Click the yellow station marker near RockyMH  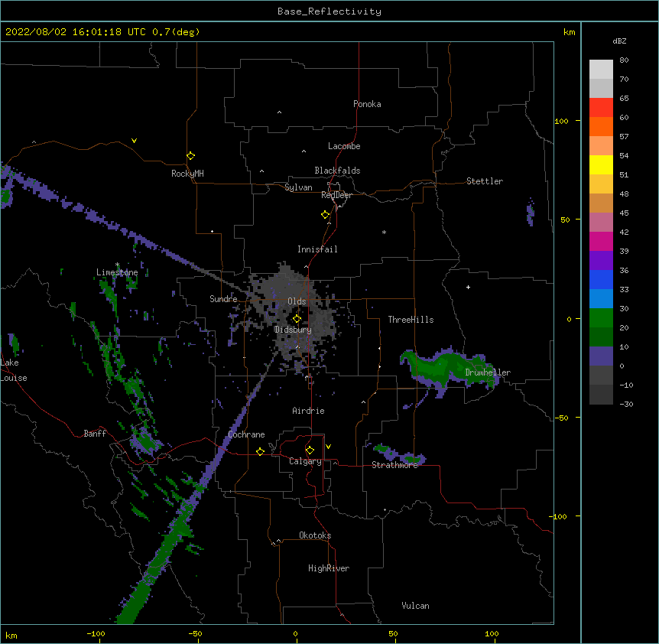(x=190, y=156)
